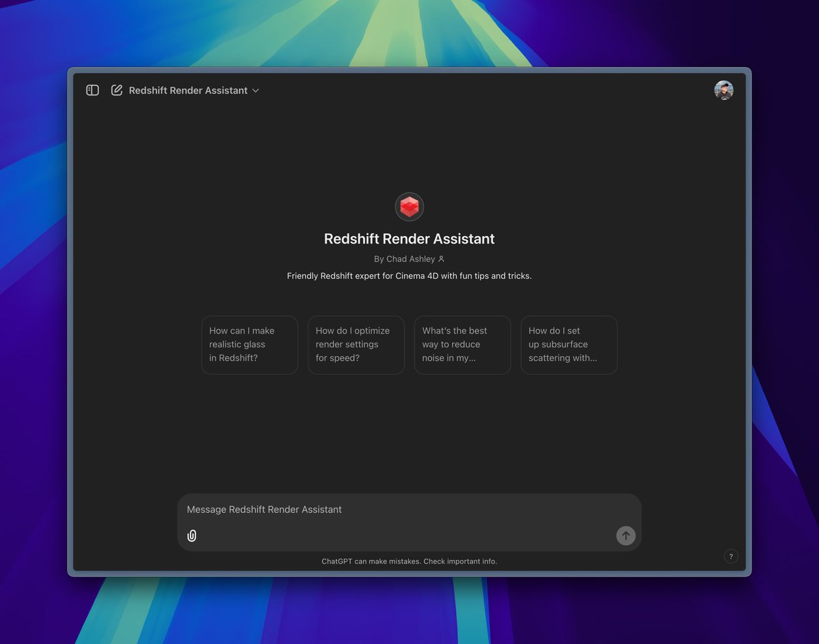Open the Redshift Render Assistant title dropdown
819x644 pixels.
[x=195, y=90]
